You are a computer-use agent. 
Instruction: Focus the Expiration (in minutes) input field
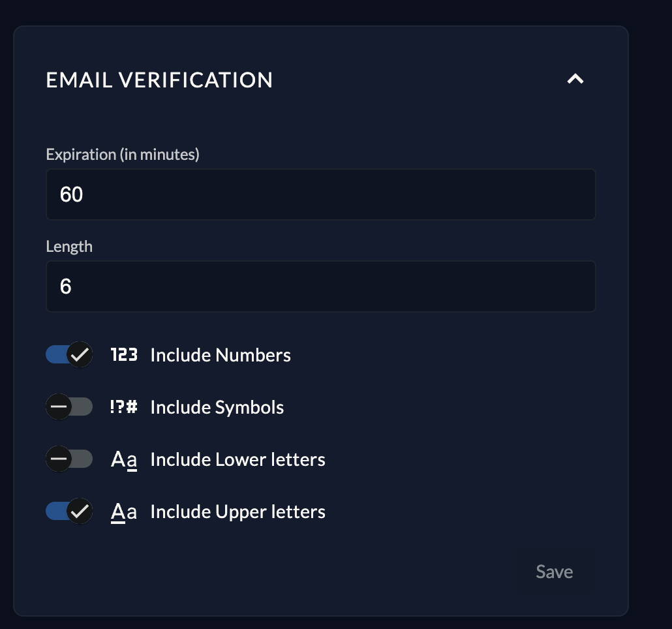pos(320,194)
